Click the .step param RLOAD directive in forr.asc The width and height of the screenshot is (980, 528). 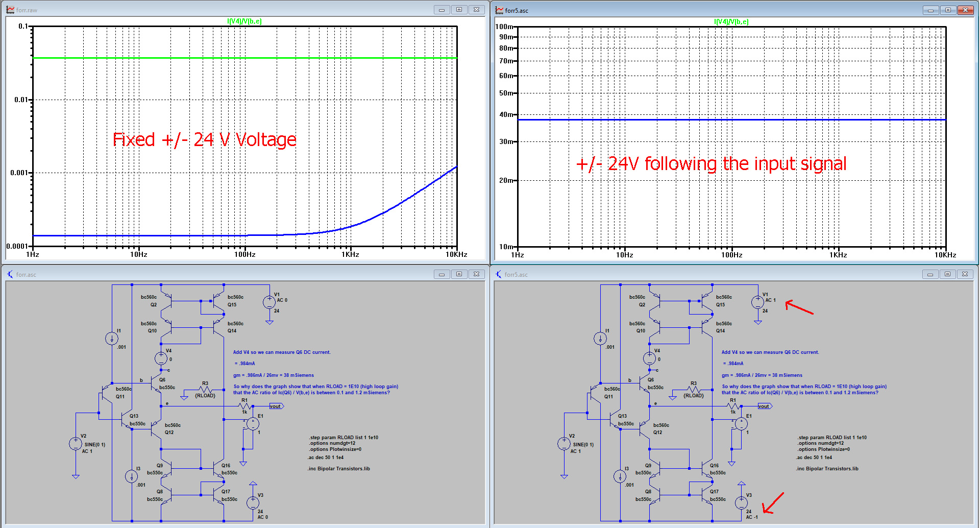coord(344,438)
